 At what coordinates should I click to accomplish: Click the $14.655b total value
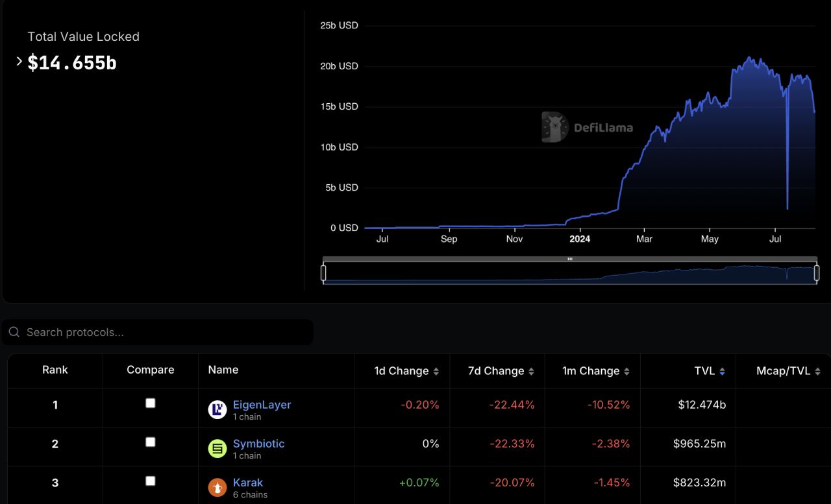(x=72, y=63)
